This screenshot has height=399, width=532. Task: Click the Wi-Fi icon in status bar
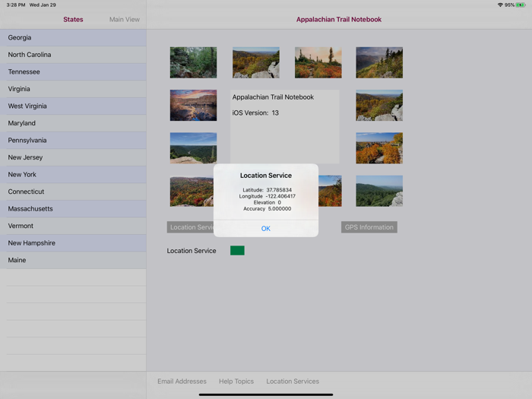point(500,5)
